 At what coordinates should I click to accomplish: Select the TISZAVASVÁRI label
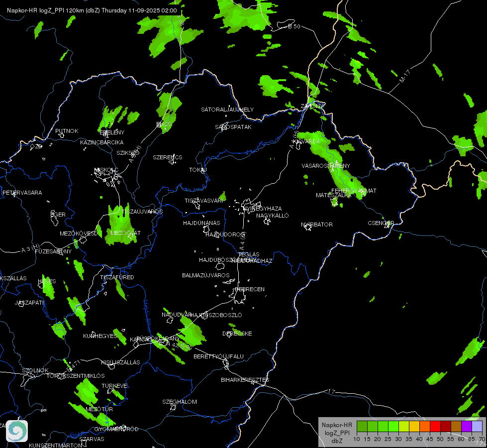click(x=204, y=201)
